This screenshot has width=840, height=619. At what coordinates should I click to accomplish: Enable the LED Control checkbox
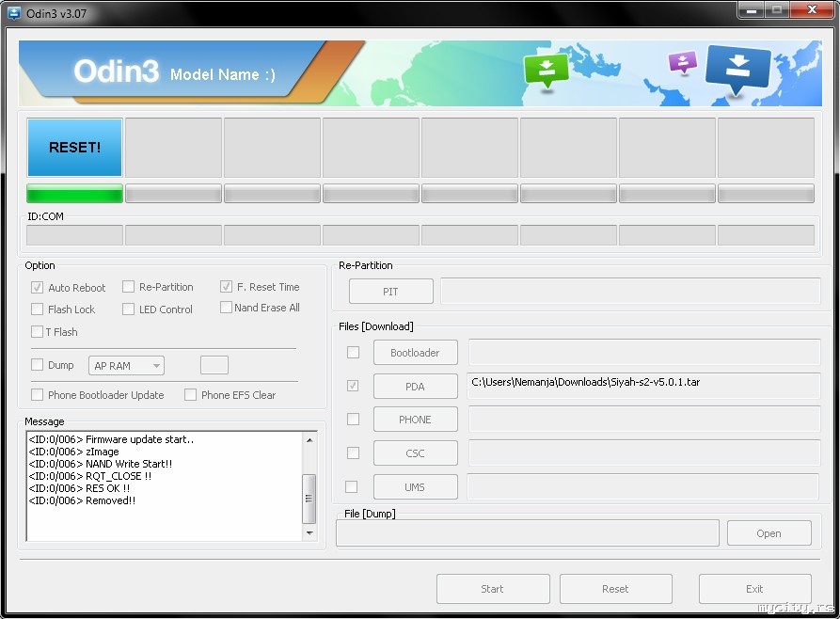(128, 309)
